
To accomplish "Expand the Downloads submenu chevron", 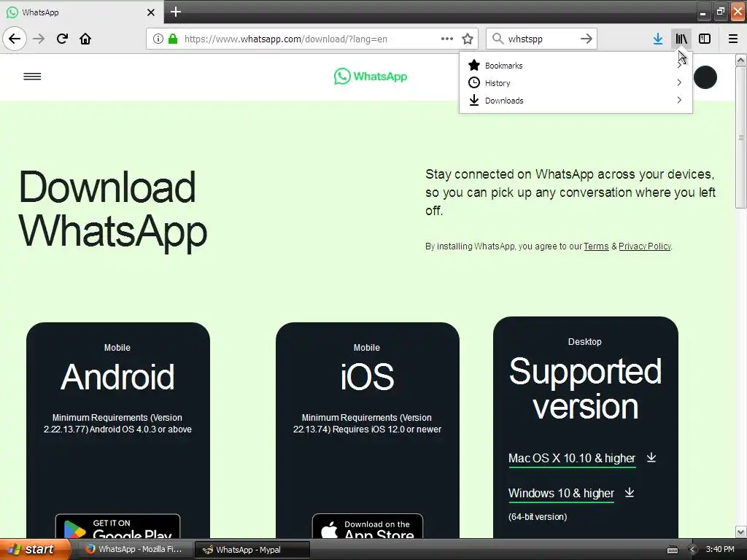I will [x=679, y=100].
